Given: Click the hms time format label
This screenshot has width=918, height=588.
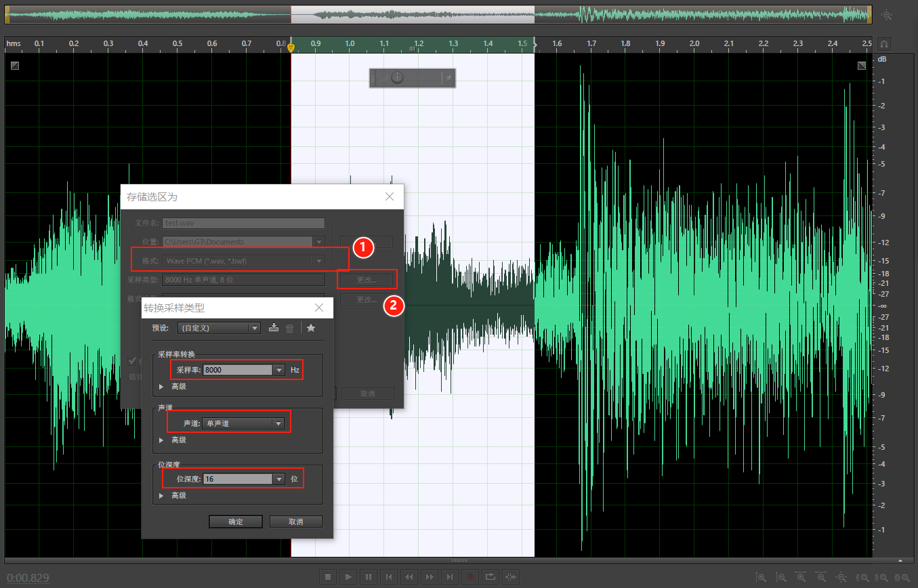Looking at the screenshot, I should point(14,43).
